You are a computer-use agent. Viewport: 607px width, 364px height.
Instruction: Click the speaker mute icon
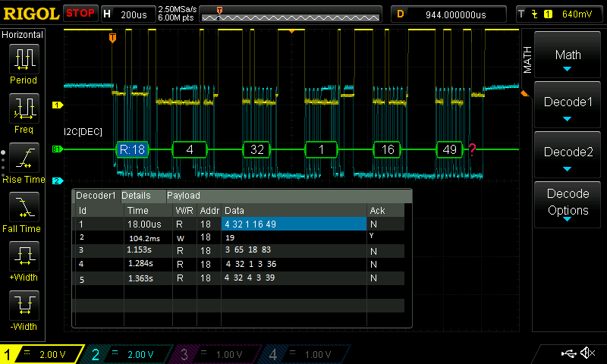[x=587, y=353]
